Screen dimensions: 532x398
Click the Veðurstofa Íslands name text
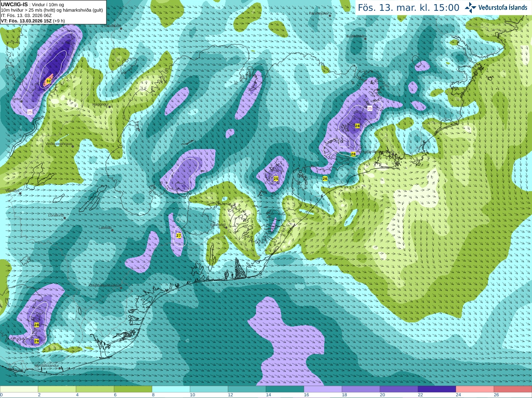502,7
